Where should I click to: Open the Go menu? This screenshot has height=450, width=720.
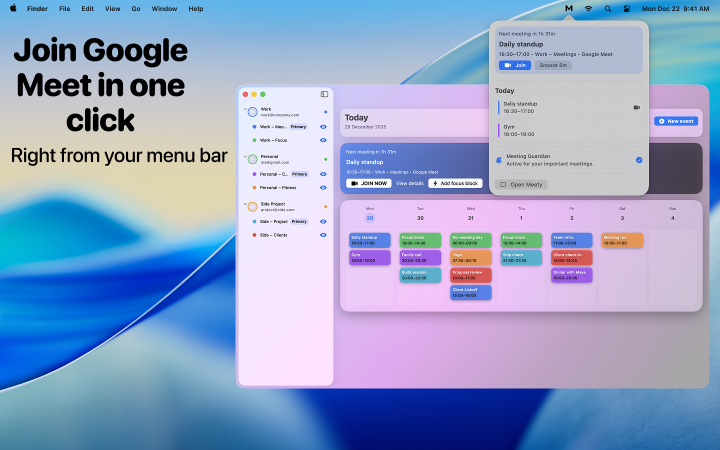pos(136,8)
